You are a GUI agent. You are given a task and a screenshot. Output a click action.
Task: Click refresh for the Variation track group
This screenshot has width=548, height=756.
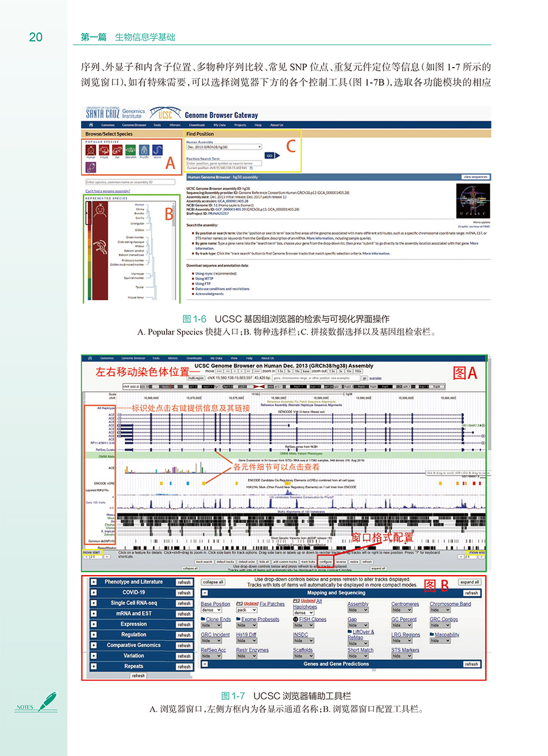pos(184,656)
